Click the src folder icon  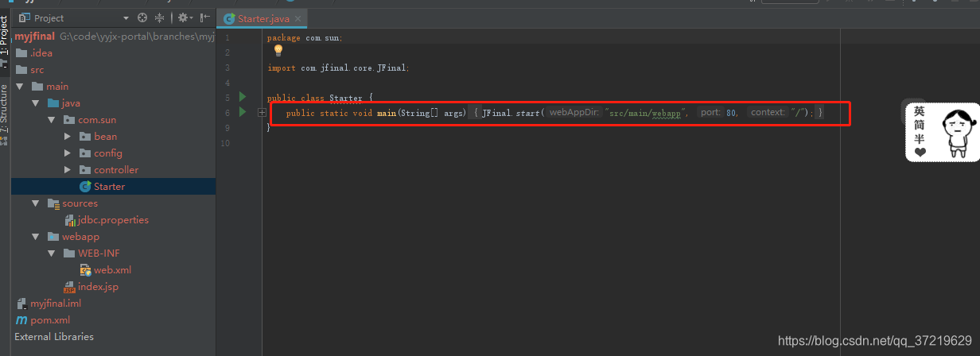click(21, 69)
